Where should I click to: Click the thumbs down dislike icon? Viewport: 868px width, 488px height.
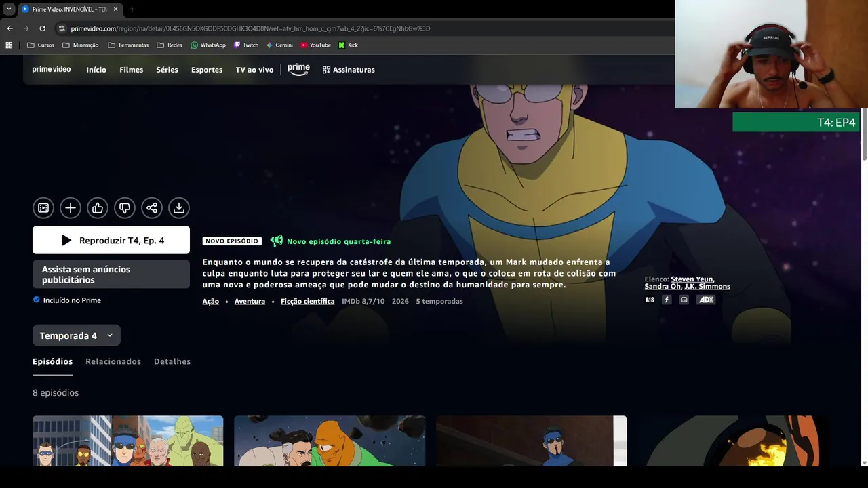coord(125,208)
